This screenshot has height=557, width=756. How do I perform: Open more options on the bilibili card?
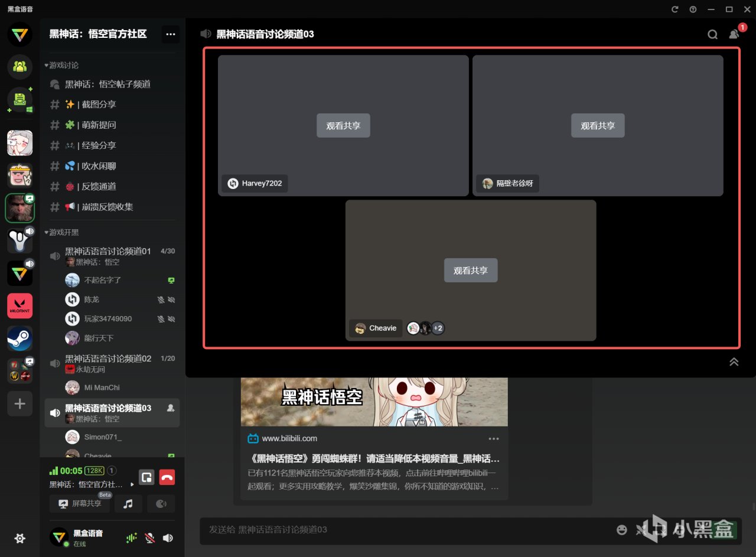coord(494,439)
